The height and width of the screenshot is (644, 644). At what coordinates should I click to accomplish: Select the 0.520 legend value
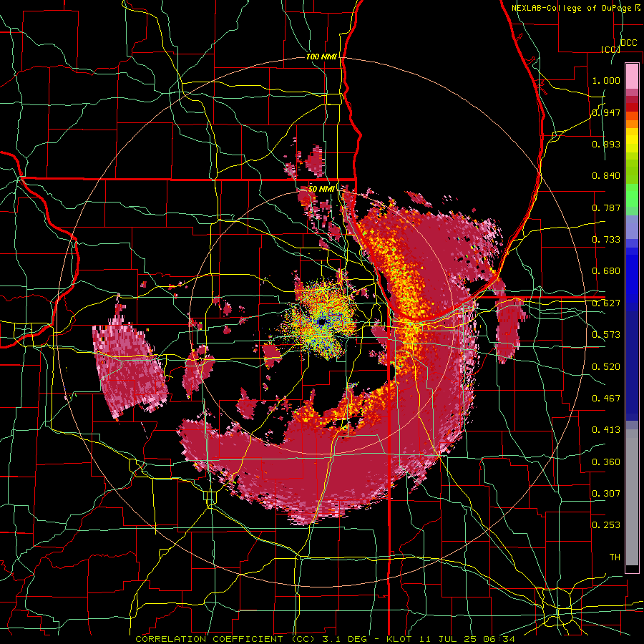coord(606,367)
